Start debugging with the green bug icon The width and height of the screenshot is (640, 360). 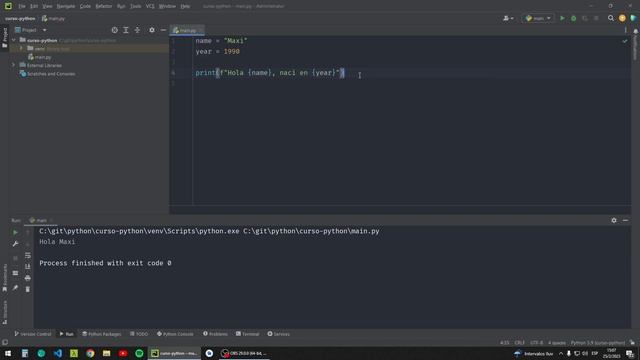point(573,18)
